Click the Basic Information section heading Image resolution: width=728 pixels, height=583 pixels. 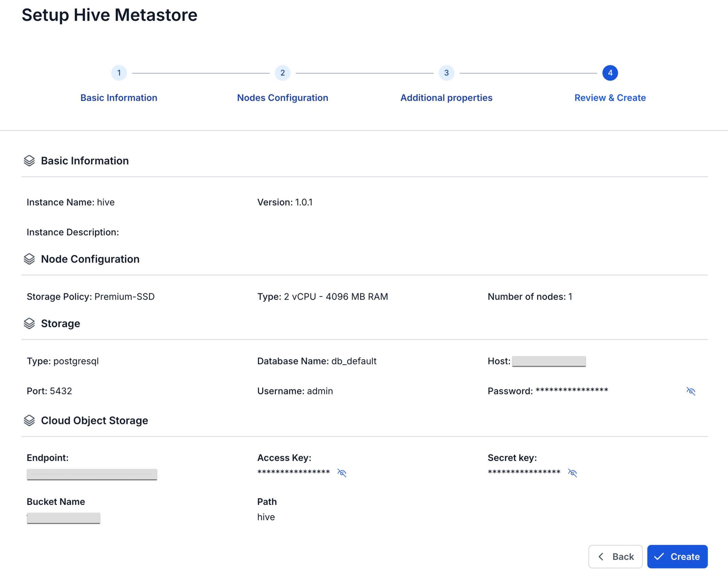click(85, 161)
